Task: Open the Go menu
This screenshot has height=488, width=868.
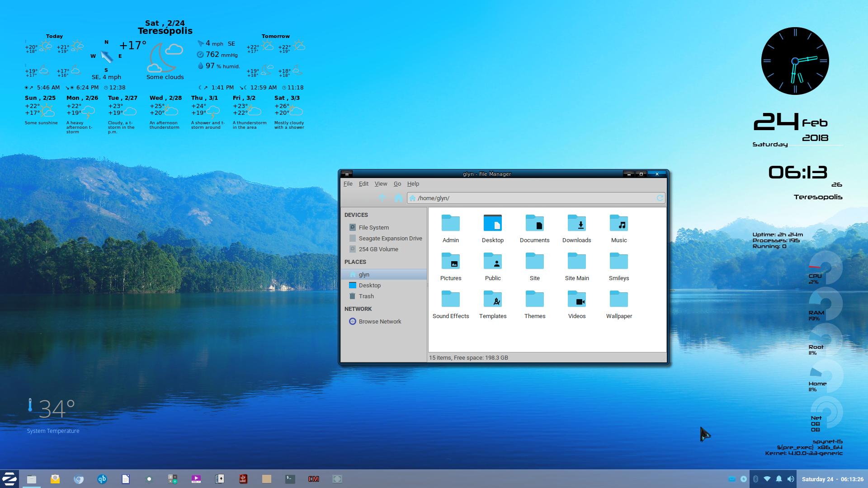Action: coord(397,183)
